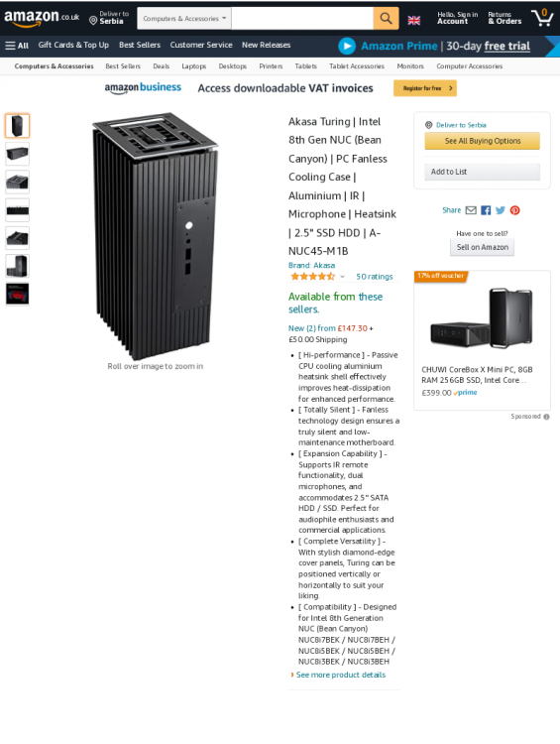560x744 pixels.
Task: Expand See more product details
Action: coord(340,675)
